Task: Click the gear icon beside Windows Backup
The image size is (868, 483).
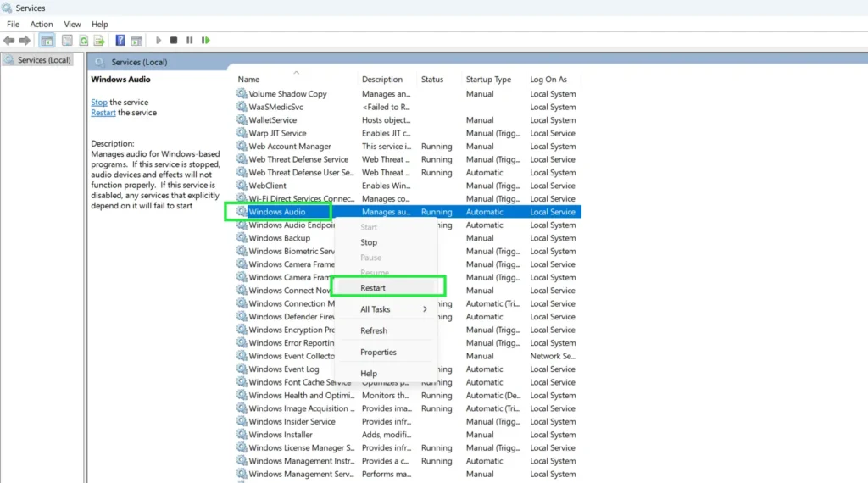Action: (242, 238)
